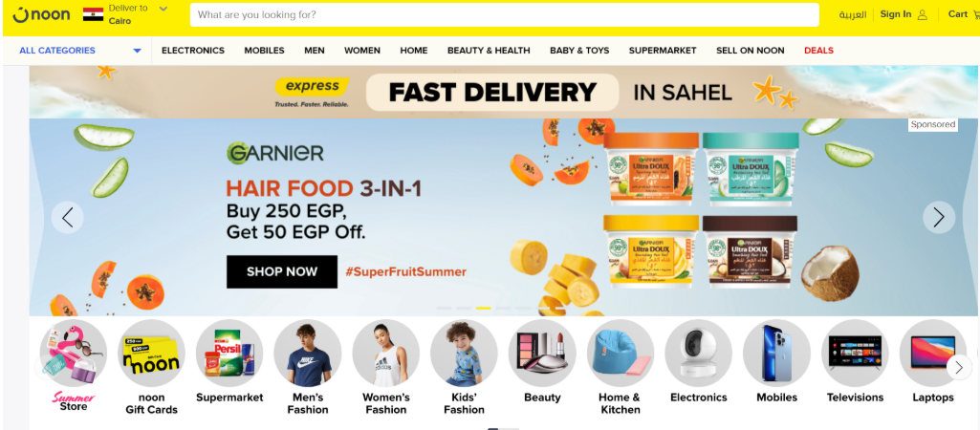Advance the category carousel with right arrow
Viewport: 980px width, 430px height.
point(959,367)
